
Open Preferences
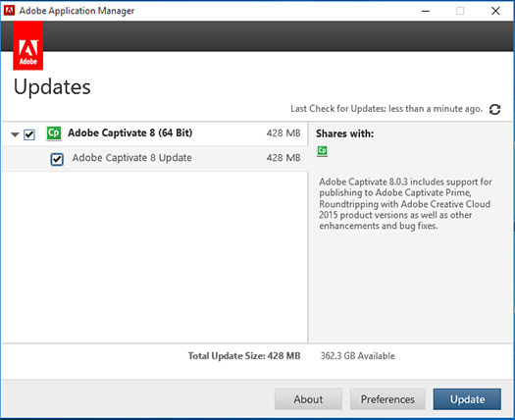[x=387, y=399]
